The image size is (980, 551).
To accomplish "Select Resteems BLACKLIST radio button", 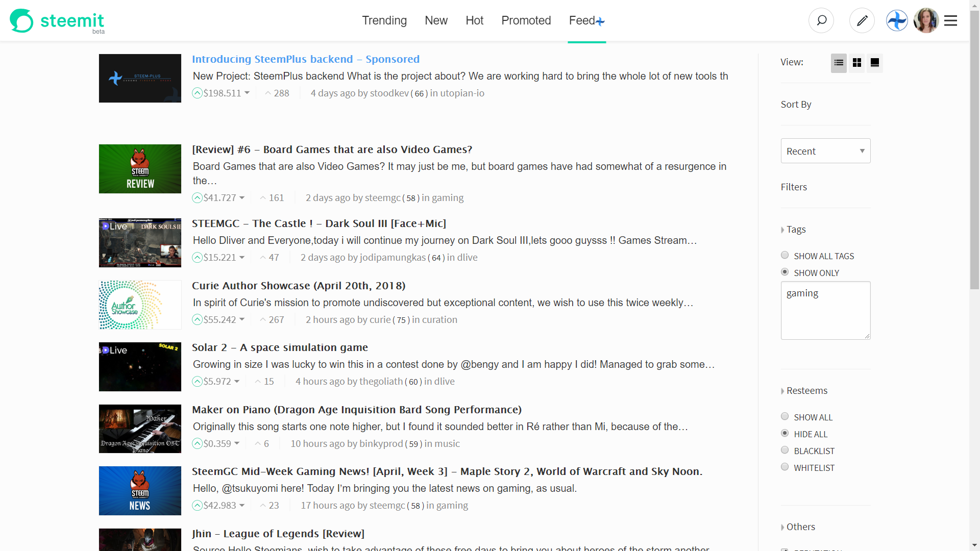I will (785, 450).
